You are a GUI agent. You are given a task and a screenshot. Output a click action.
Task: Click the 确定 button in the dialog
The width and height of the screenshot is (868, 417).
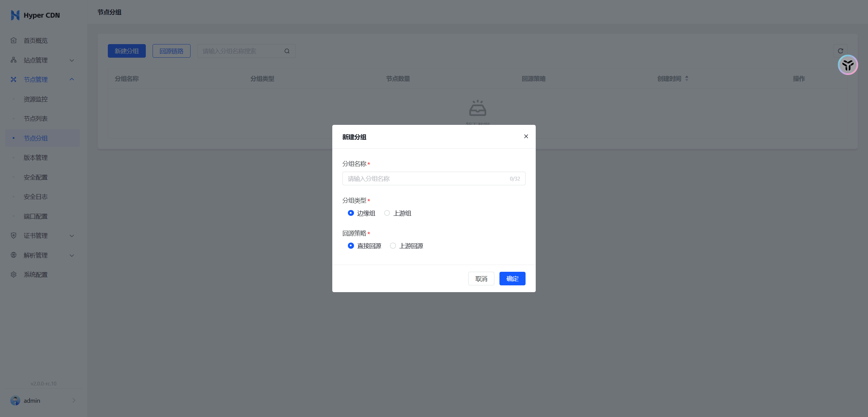[x=512, y=279]
